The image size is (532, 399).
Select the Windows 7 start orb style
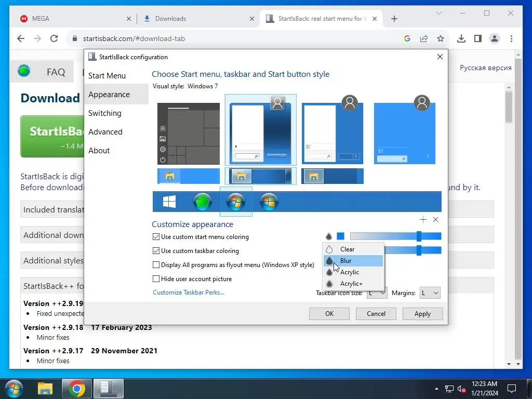pyautogui.click(x=236, y=202)
